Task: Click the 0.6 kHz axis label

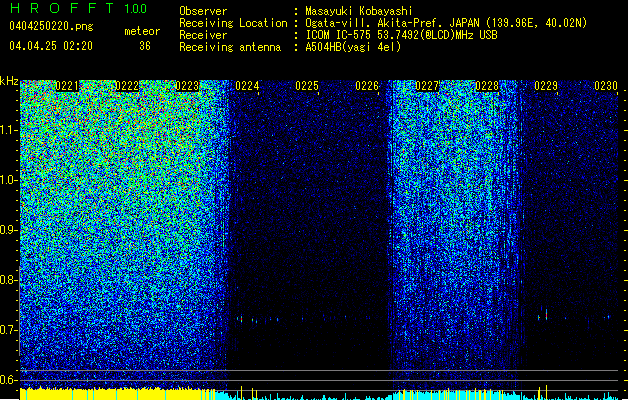Action: pos(8,380)
